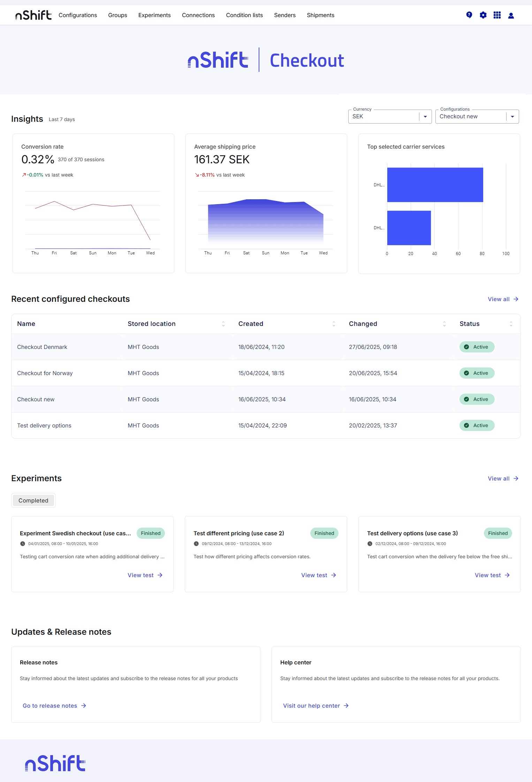Sort table by Status column arrows
The width and height of the screenshot is (532, 782).
[x=511, y=324]
